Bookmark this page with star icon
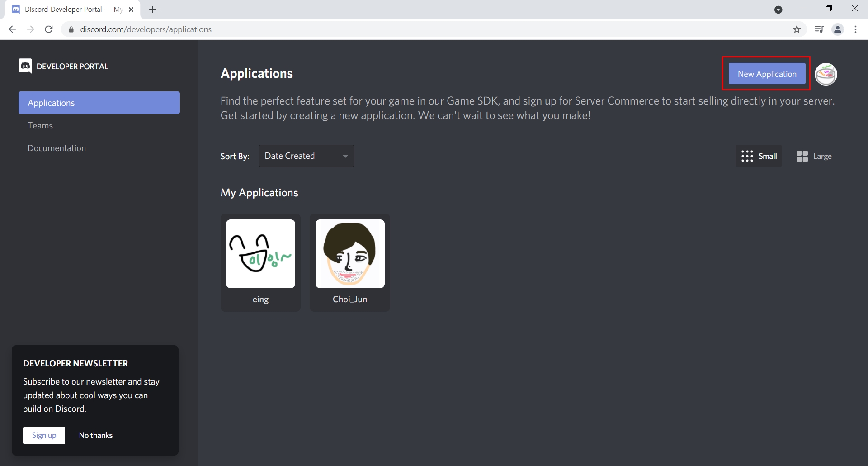Viewport: 868px width, 466px height. tap(797, 29)
